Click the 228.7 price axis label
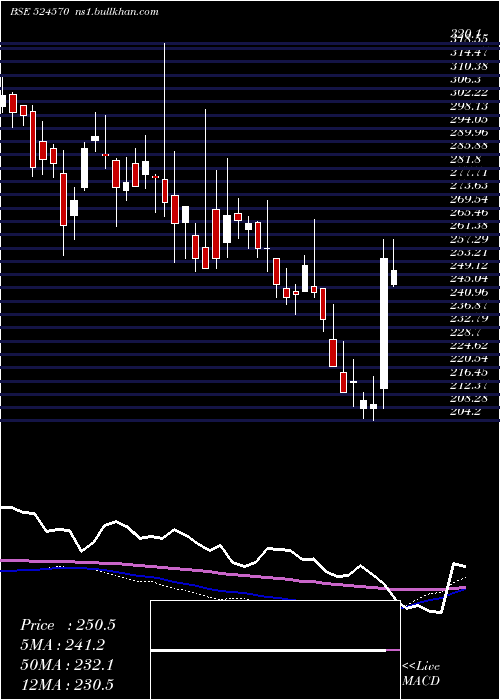 click(x=466, y=332)
